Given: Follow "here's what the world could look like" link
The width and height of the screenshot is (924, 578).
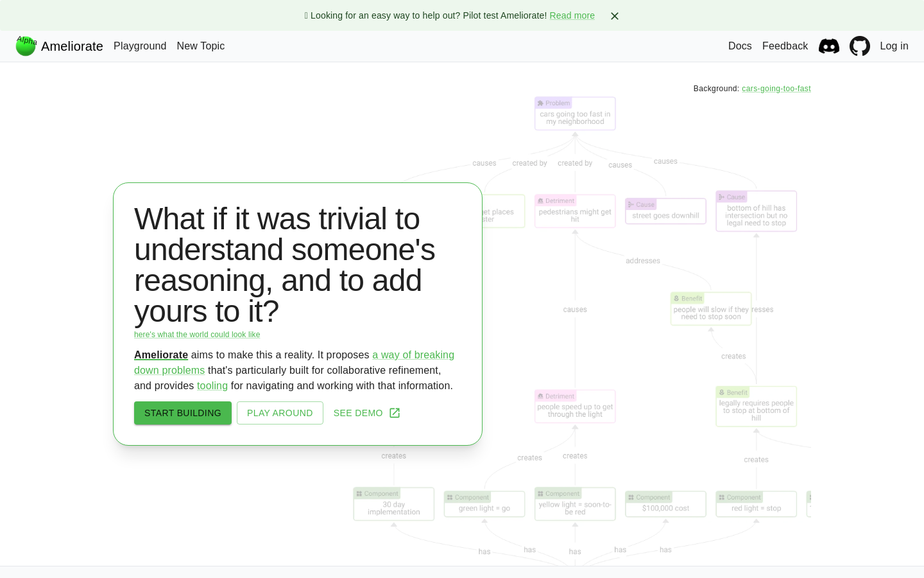Looking at the screenshot, I should click(x=197, y=335).
